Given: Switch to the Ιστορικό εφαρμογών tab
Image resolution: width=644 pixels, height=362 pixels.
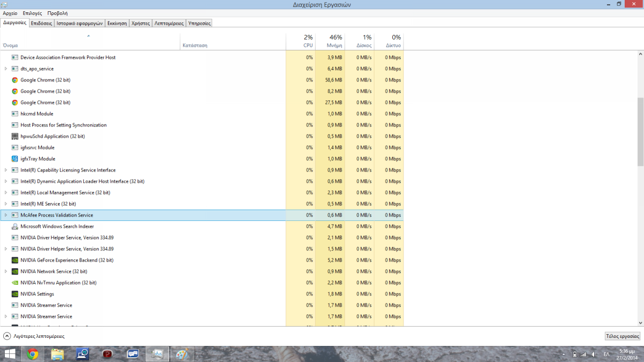Looking at the screenshot, I should point(79,24).
